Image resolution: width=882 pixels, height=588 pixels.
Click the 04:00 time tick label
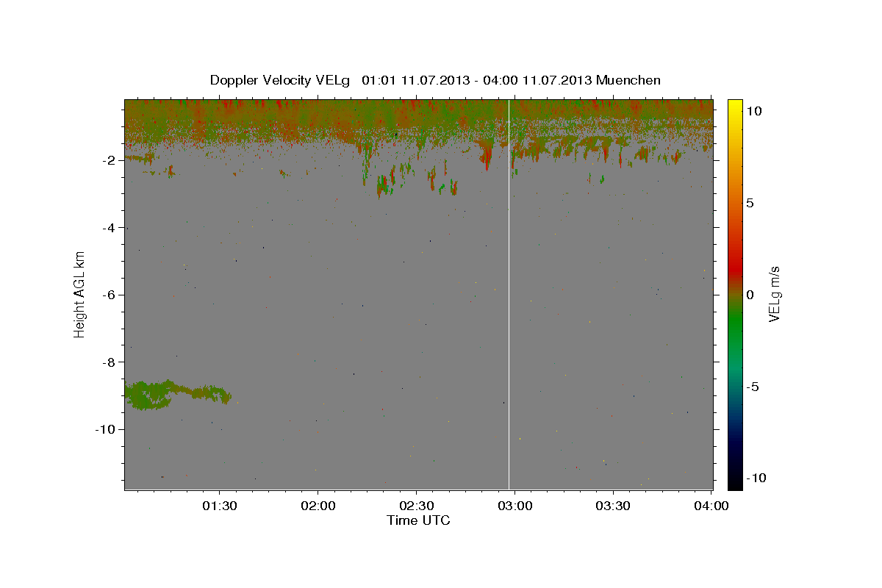click(711, 506)
